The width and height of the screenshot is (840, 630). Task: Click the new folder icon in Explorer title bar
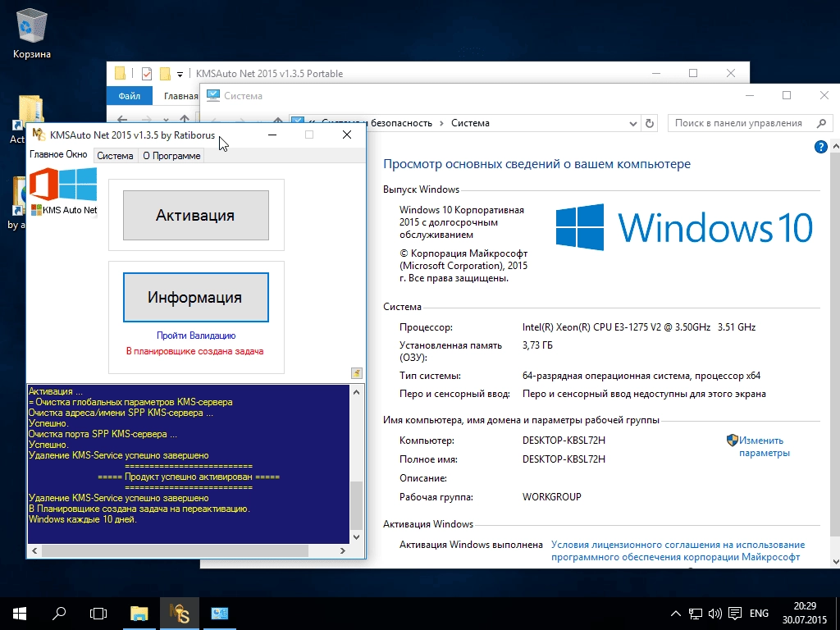[165, 73]
